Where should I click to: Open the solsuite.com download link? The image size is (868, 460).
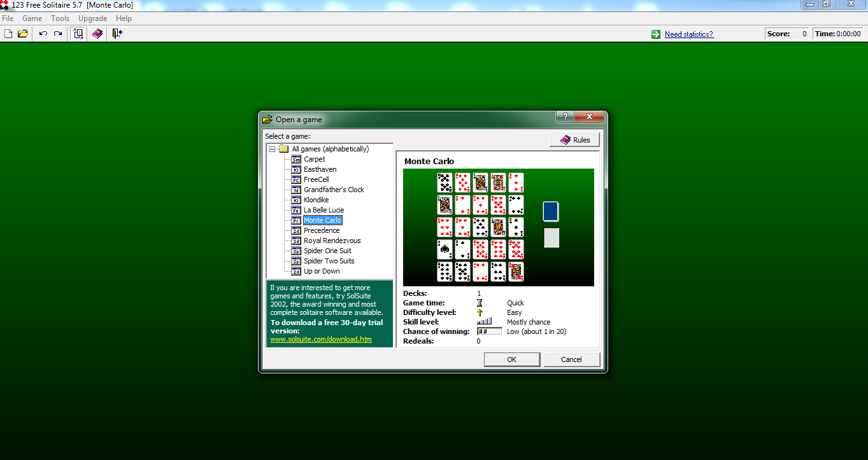pyautogui.click(x=321, y=339)
